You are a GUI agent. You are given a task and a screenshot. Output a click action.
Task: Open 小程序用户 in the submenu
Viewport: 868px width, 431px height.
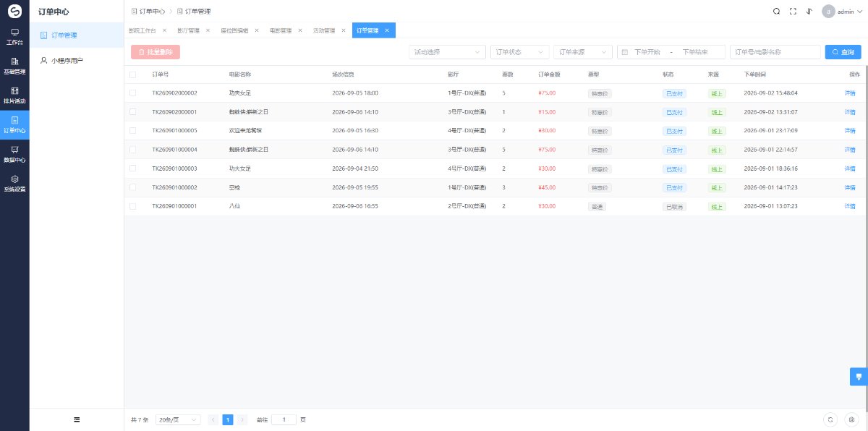[x=77, y=60]
